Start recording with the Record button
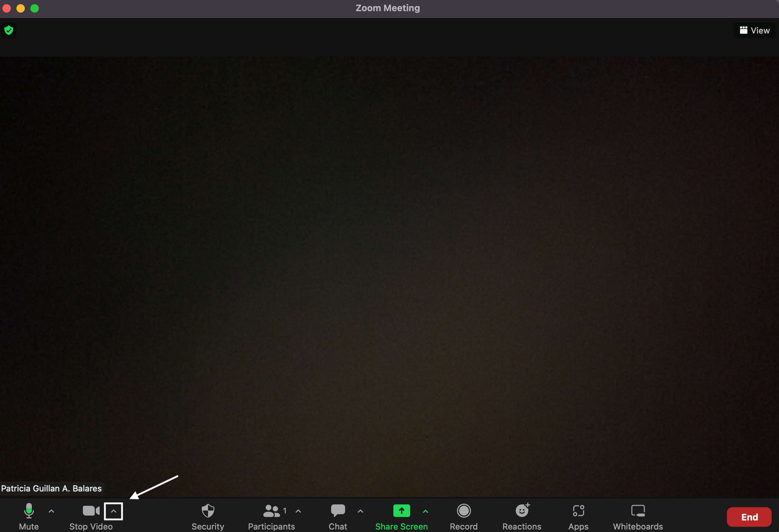This screenshot has width=779, height=532. (464, 516)
